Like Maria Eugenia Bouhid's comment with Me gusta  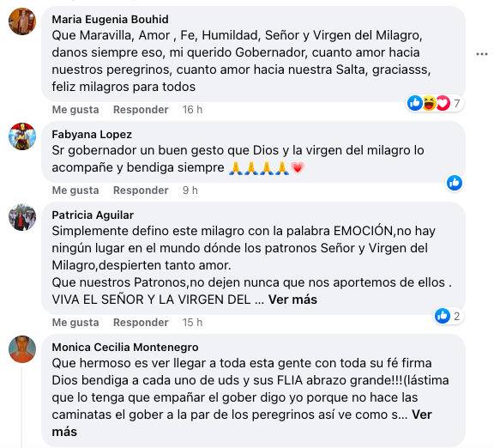pos(75,110)
